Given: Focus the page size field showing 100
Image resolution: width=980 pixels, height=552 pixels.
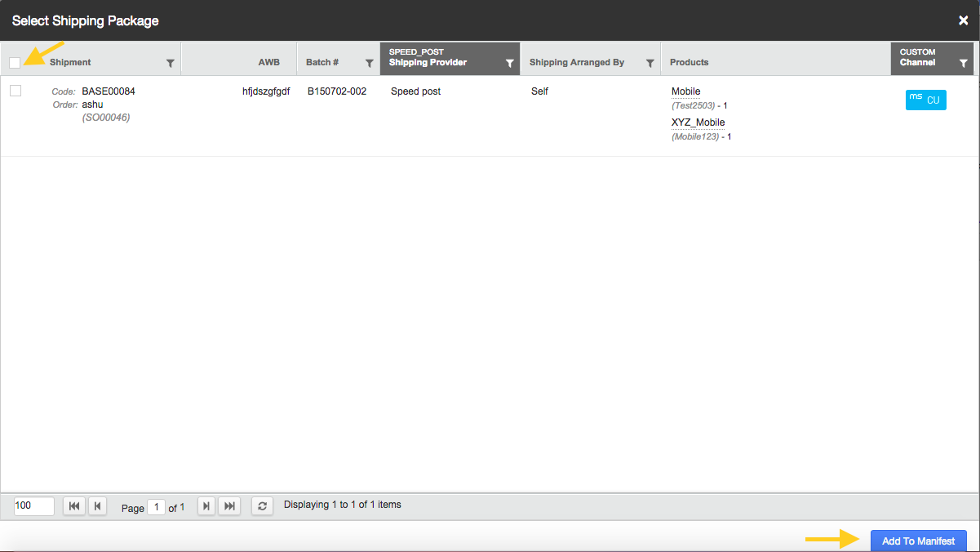Looking at the screenshot, I should 34,506.
